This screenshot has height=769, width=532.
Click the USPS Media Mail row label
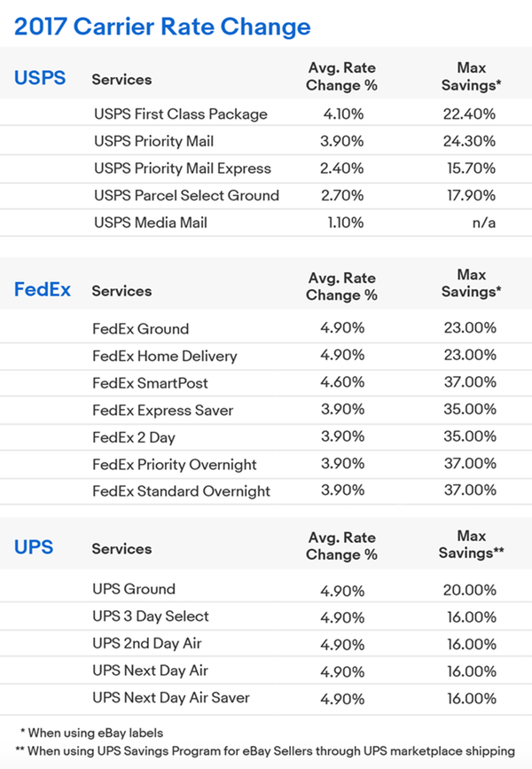[151, 223]
